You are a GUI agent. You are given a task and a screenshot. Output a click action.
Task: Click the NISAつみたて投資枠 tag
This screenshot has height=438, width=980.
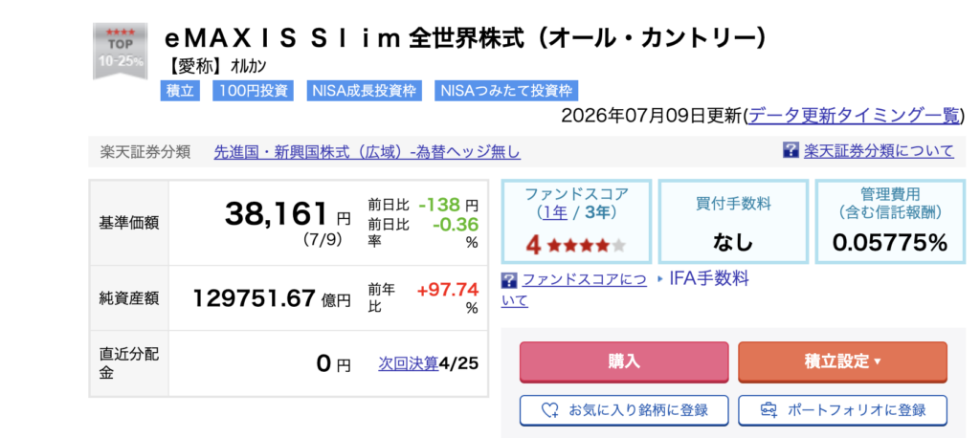(506, 91)
